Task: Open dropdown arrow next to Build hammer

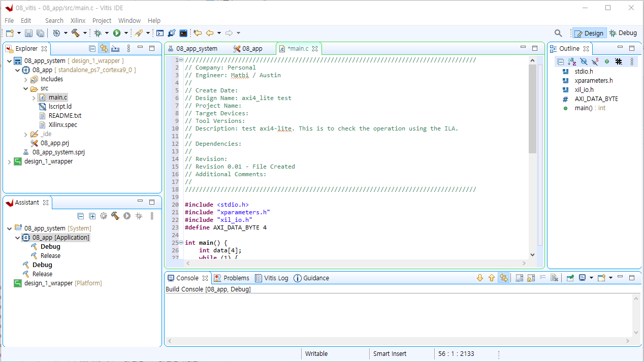Action: tap(85, 34)
